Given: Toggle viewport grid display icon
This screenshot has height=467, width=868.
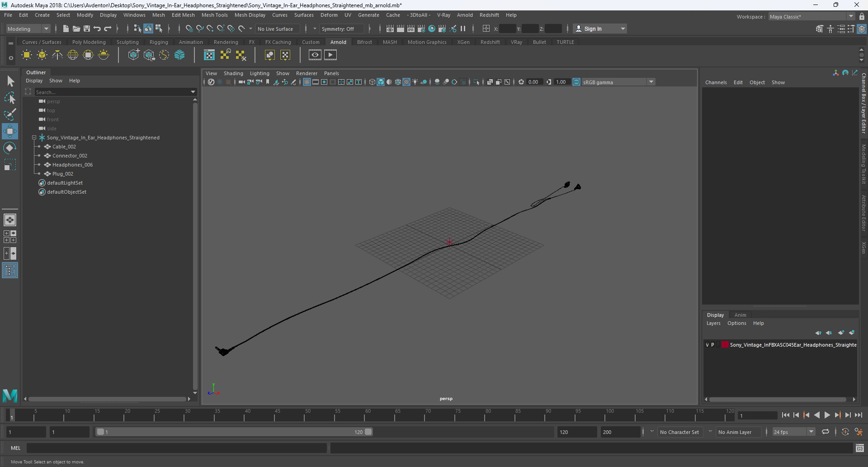Looking at the screenshot, I should tap(307, 82).
